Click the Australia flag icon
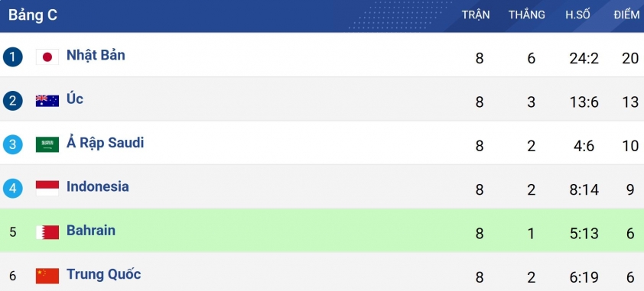 (47, 101)
